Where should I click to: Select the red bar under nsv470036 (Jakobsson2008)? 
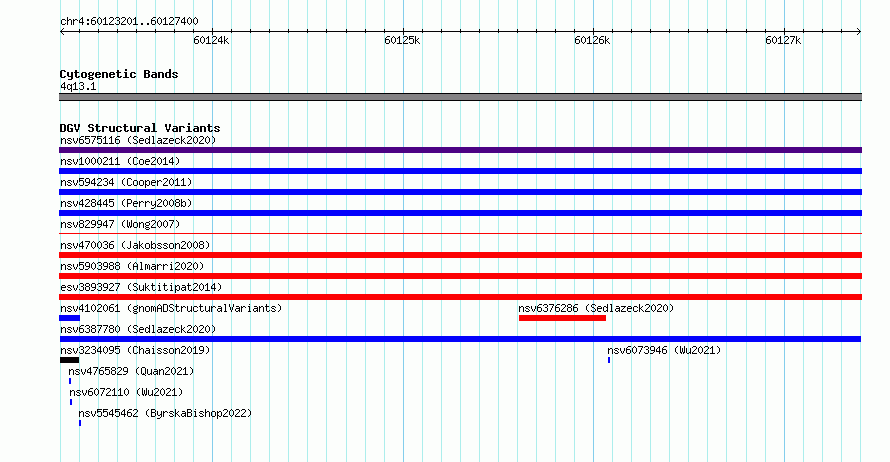click(460, 255)
